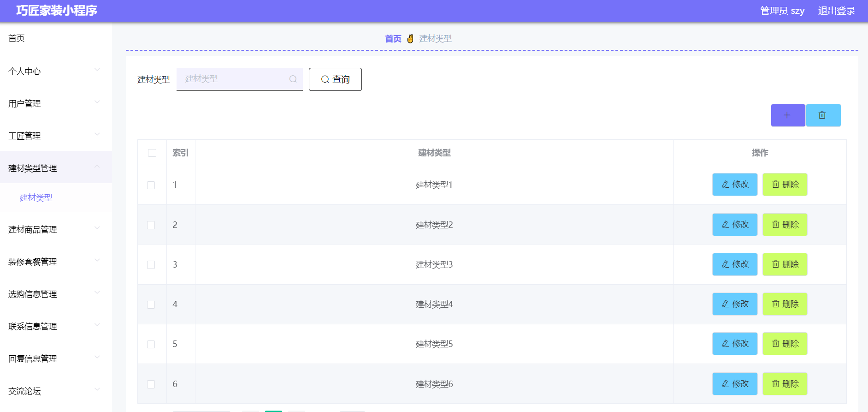Screen dimensions: 868x412
Task: Check the box for row 2
Action: coord(151,225)
